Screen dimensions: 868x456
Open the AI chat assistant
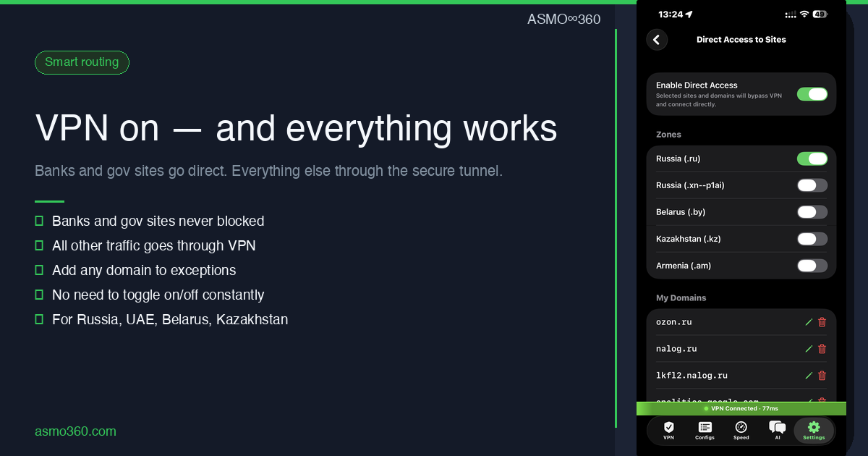click(x=777, y=428)
